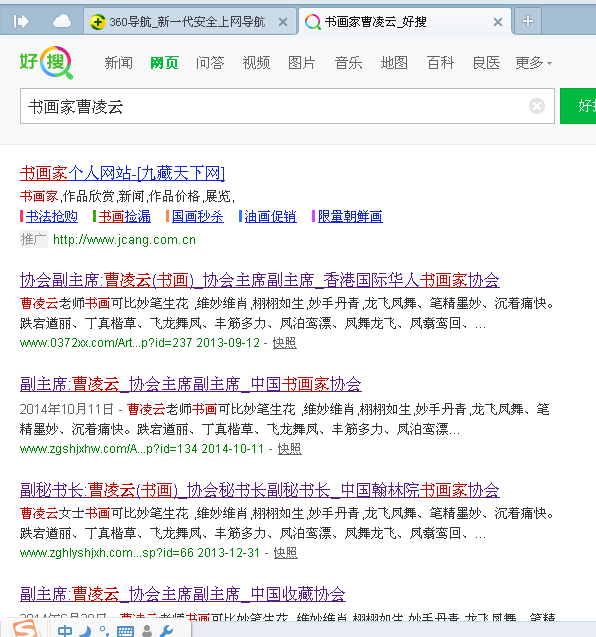Switch to 音乐 search category

click(348, 63)
